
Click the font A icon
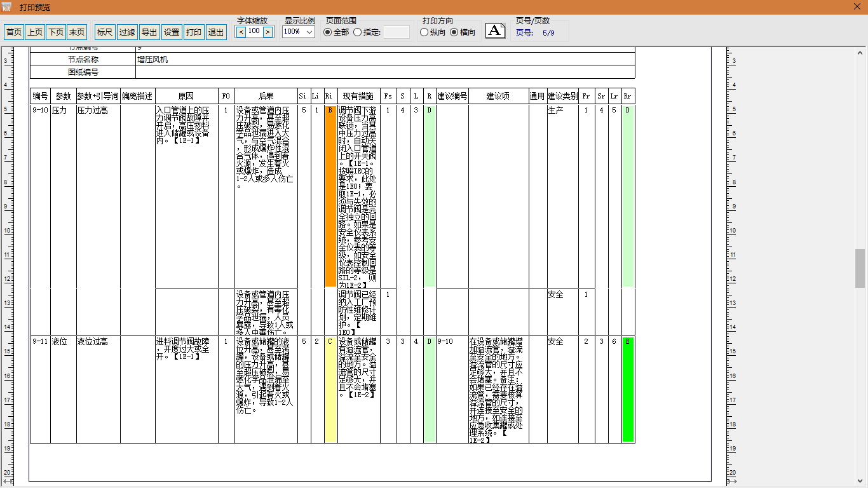click(496, 30)
